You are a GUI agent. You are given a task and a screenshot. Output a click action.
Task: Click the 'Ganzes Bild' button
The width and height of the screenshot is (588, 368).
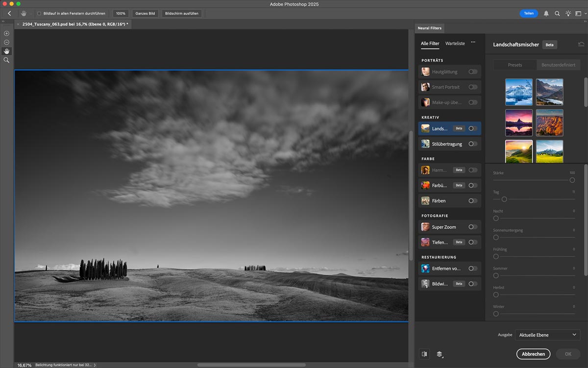145,13
